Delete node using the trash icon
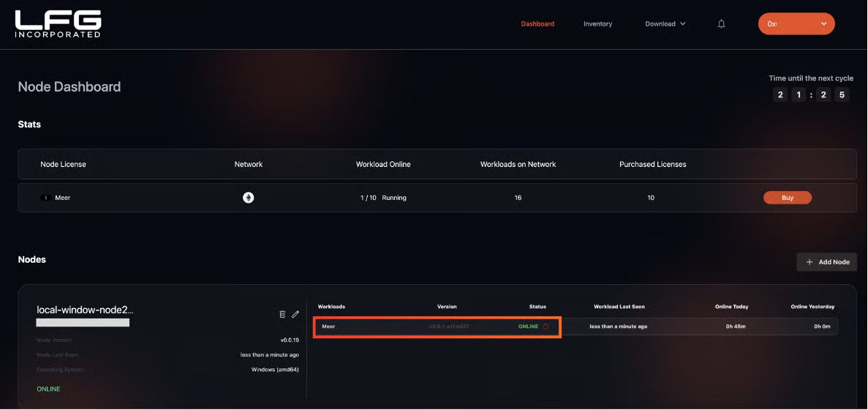Screen dimensions: 868x410 click(x=282, y=314)
